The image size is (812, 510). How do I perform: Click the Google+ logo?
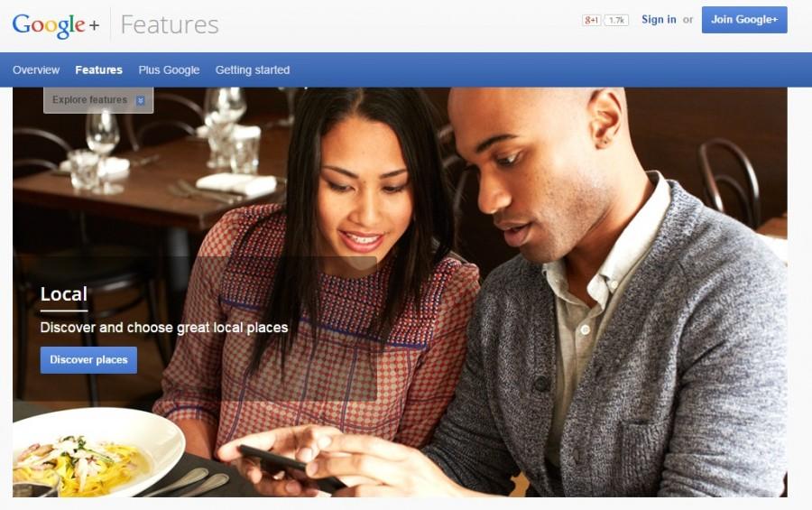coord(55,25)
